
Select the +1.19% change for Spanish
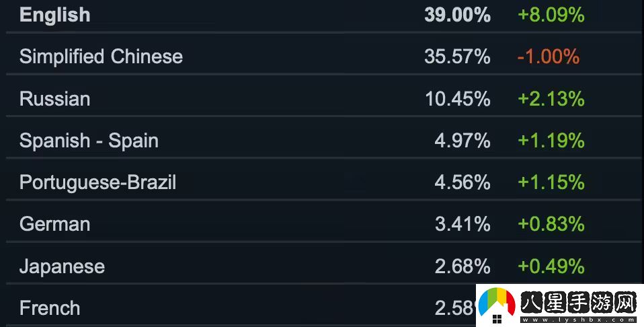click(551, 141)
